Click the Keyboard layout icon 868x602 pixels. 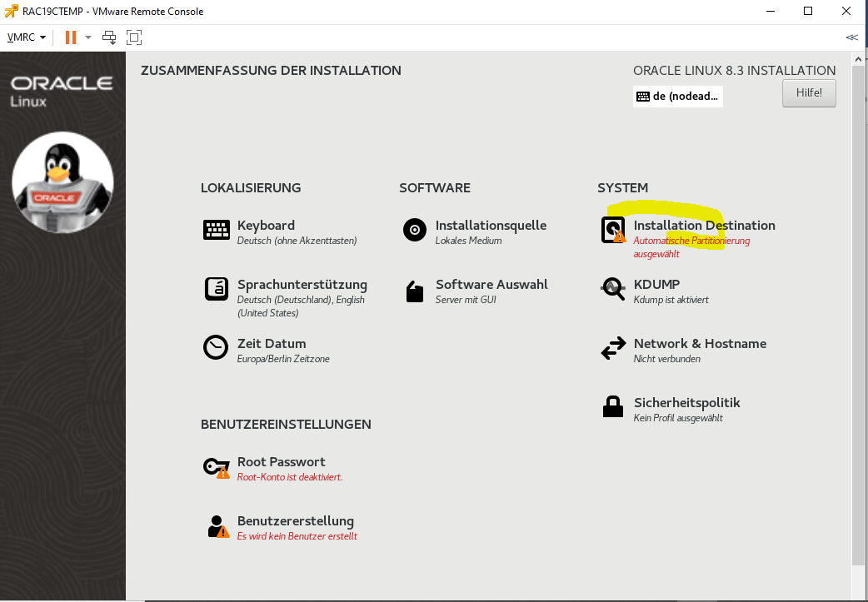(217, 230)
